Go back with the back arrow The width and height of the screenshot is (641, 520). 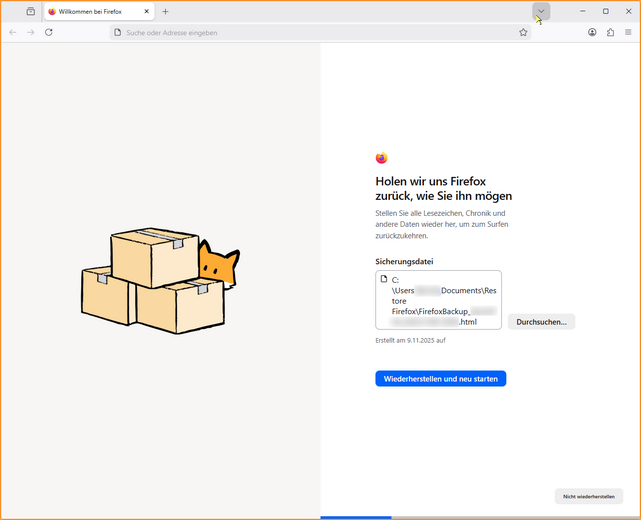pos(12,32)
